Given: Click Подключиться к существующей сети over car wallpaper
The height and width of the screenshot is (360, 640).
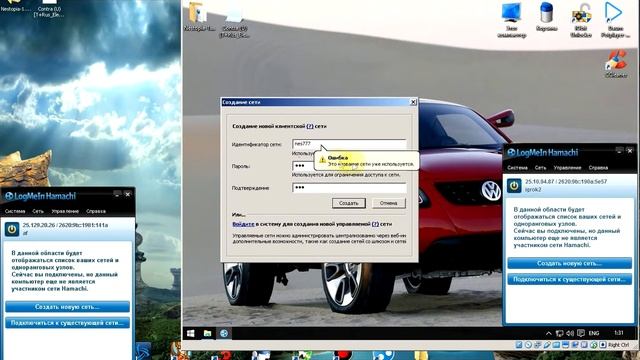Looking at the screenshot, I should [x=569, y=280].
